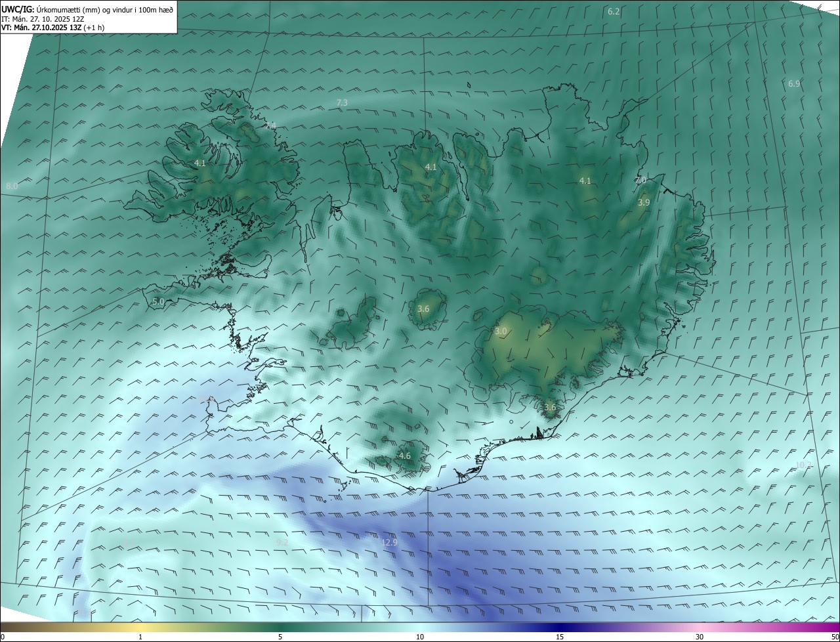
Task: Click the 12.9 precipitation value south of Iceland
Action: [x=390, y=542]
